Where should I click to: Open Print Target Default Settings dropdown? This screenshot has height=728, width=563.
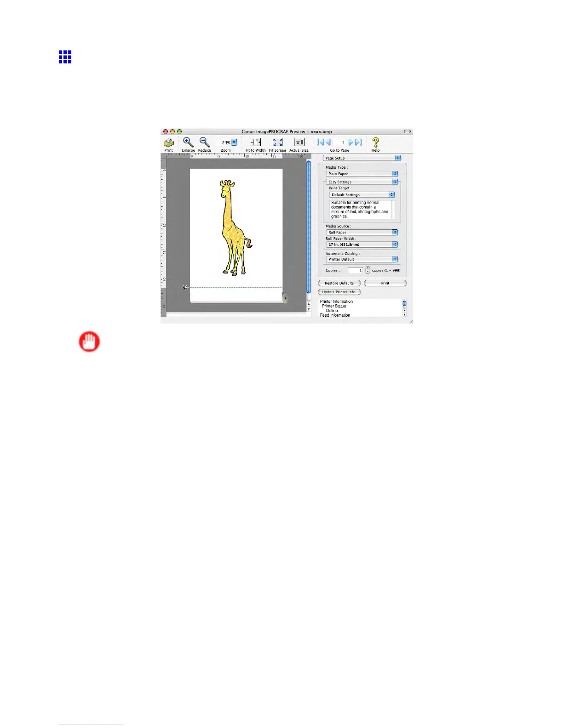(x=362, y=195)
